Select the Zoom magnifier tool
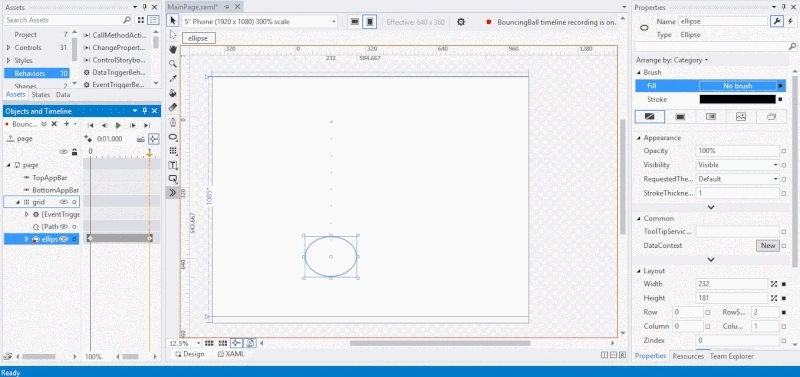 coord(173,64)
